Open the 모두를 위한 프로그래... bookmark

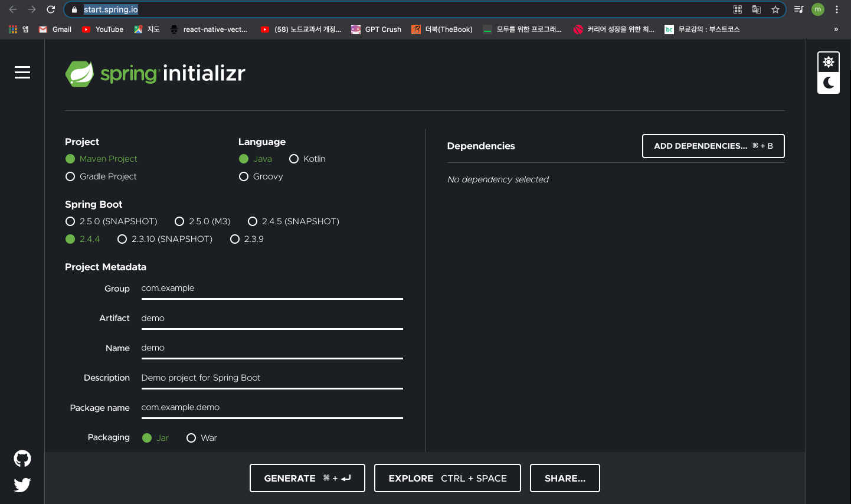pyautogui.click(x=522, y=29)
